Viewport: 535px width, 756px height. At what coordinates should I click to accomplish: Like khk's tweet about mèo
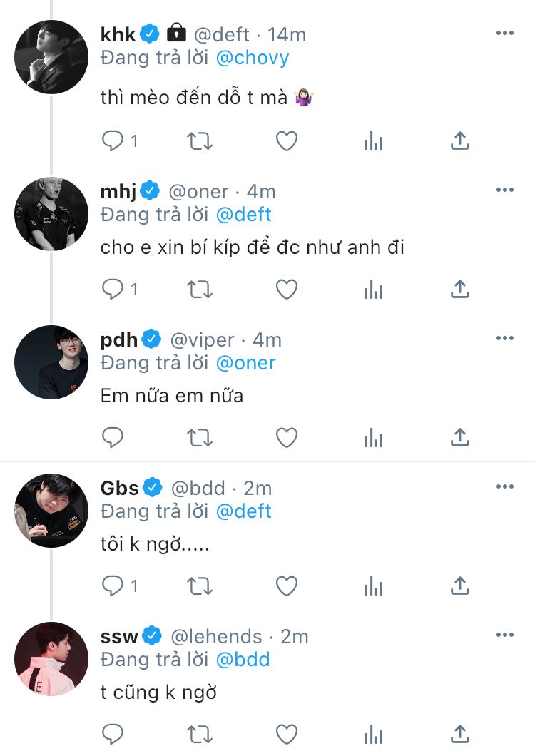(x=287, y=141)
